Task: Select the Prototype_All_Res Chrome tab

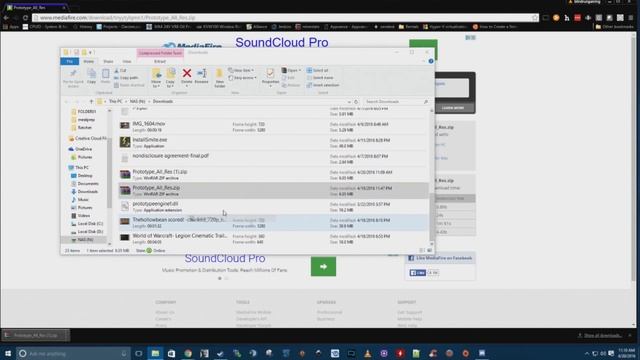Action: point(35,7)
